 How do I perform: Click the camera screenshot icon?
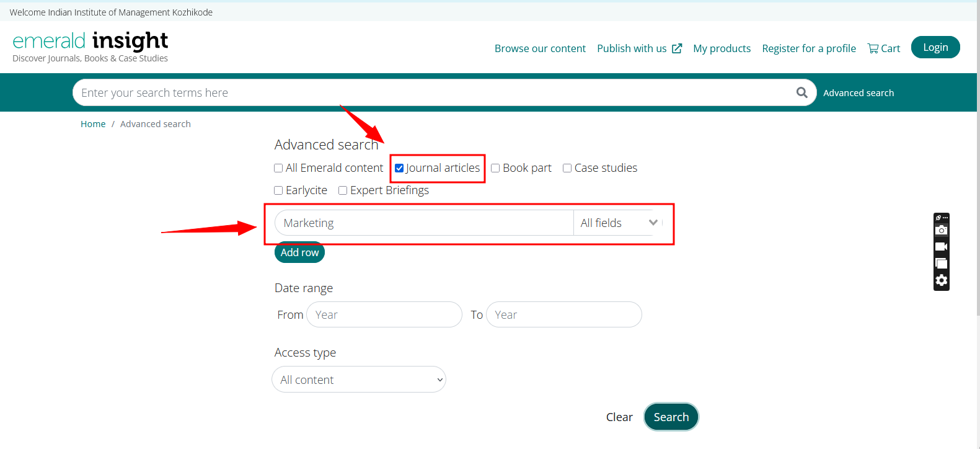941,230
